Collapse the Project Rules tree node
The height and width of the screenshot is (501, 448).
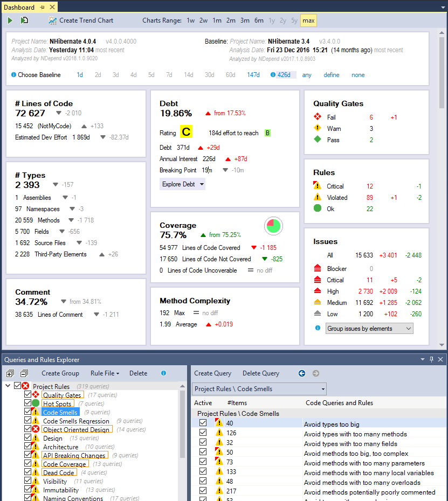8,386
